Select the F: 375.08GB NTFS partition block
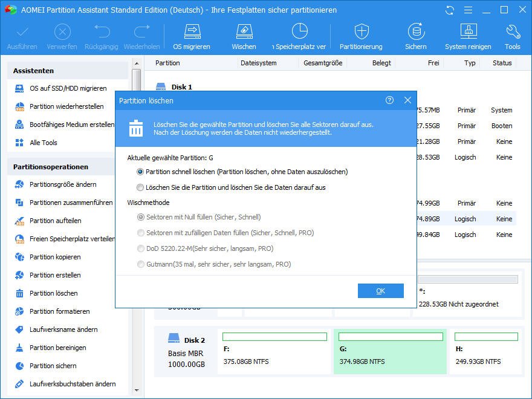The height and width of the screenshot is (399, 532). (274, 351)
